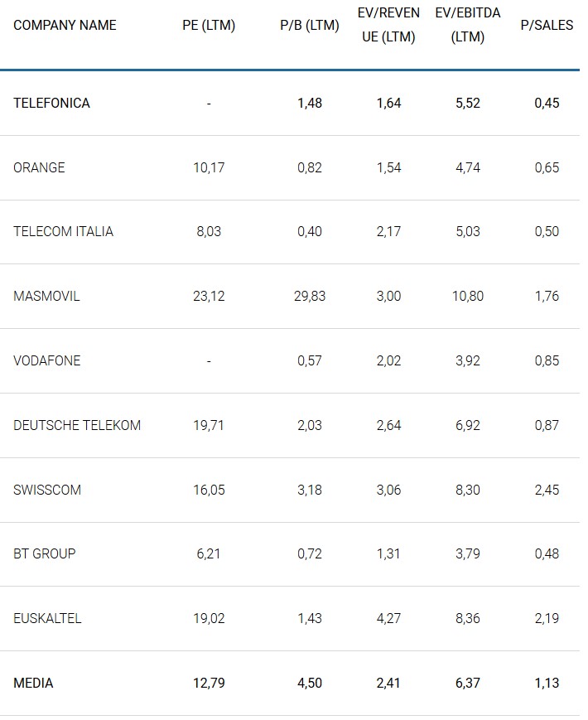The image size is (588, 720).
Task: Click the MEDIA average row label
Action: 33,684
